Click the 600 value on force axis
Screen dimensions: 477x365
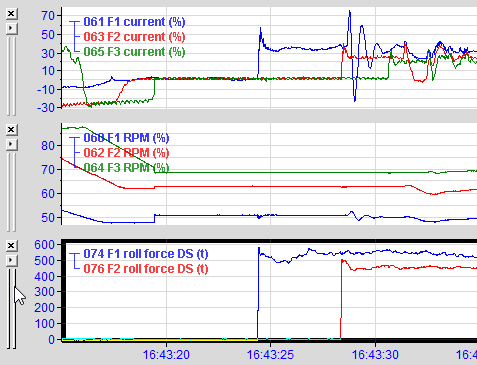(44, 245)
